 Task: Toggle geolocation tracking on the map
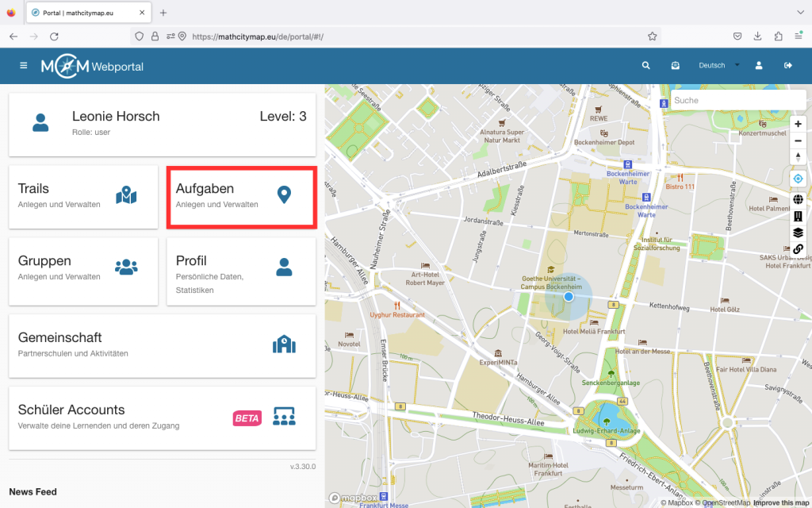point(798,179)
